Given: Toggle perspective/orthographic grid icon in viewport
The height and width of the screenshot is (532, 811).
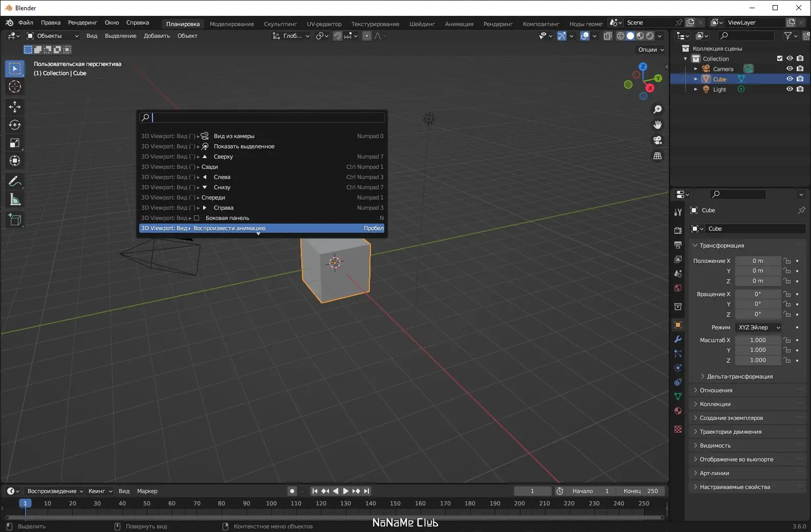Looking at the screenshot, I should 657,156.
